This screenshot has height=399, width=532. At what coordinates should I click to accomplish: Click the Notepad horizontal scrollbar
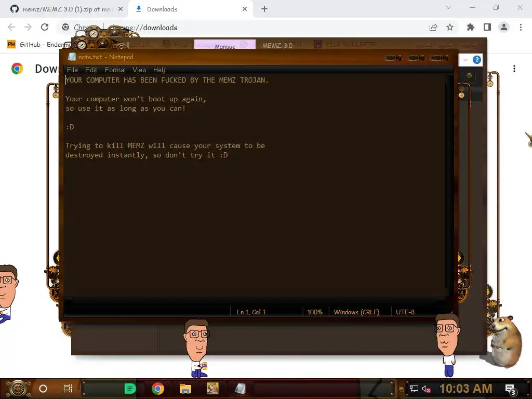tap(255, 300)
